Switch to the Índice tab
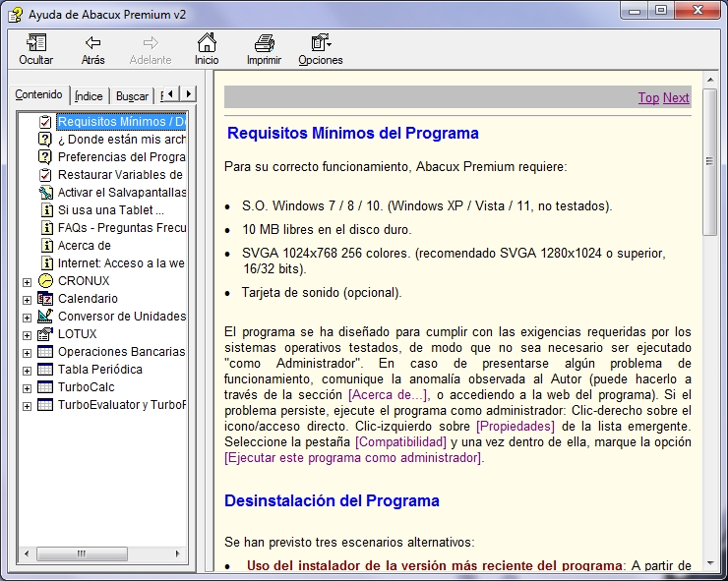Image resolution: width=728 pixels, height=581 pixels. click(89, 96)
